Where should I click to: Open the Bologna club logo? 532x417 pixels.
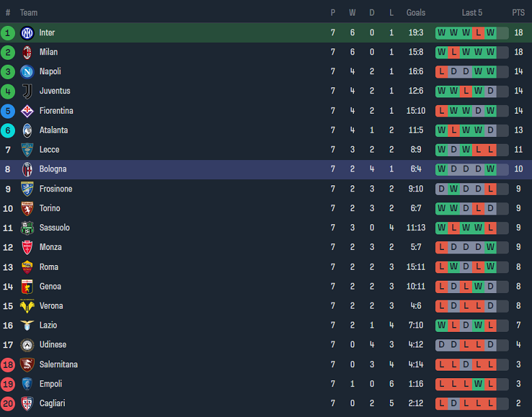click(27, 169)
